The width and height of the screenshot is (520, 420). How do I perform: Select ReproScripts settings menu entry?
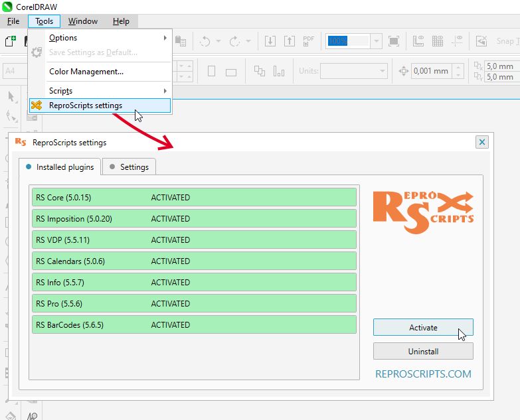pyautogui.click(x=100, y=105)
